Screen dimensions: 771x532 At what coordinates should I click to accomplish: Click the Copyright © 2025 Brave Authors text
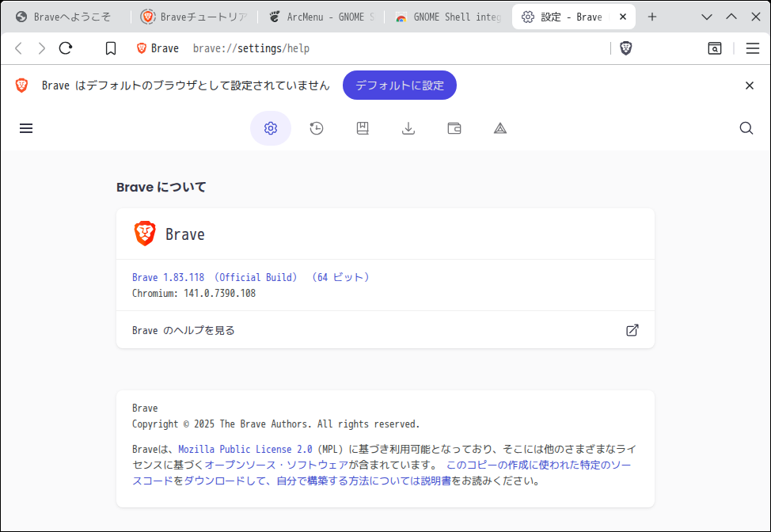(275, 424)
